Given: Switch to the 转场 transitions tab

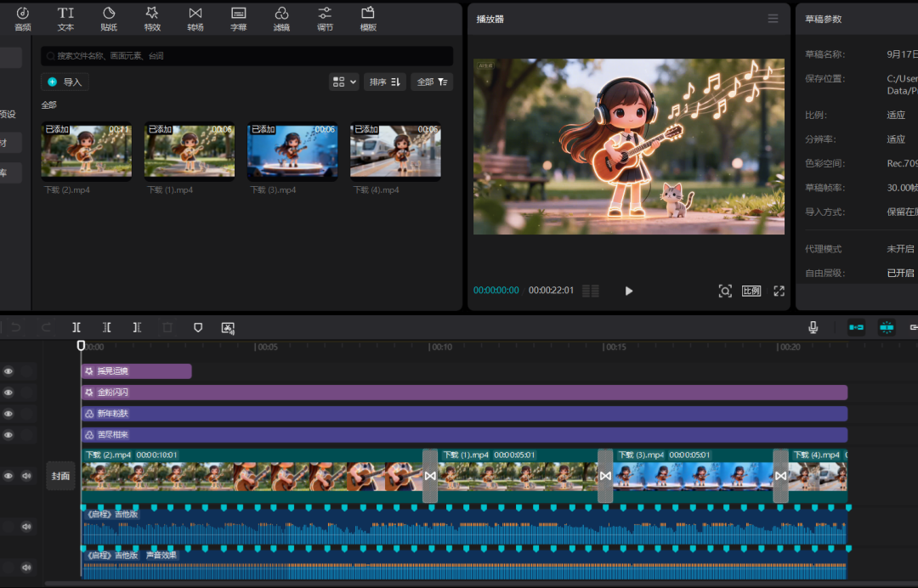Looking at the screenshot, I should (x=195, y=18).
